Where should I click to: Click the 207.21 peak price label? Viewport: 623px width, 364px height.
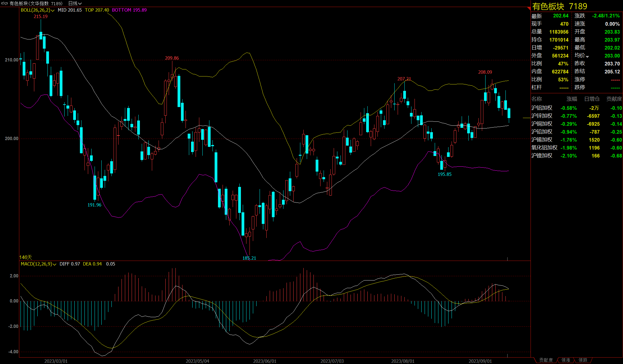click(404, 79)
